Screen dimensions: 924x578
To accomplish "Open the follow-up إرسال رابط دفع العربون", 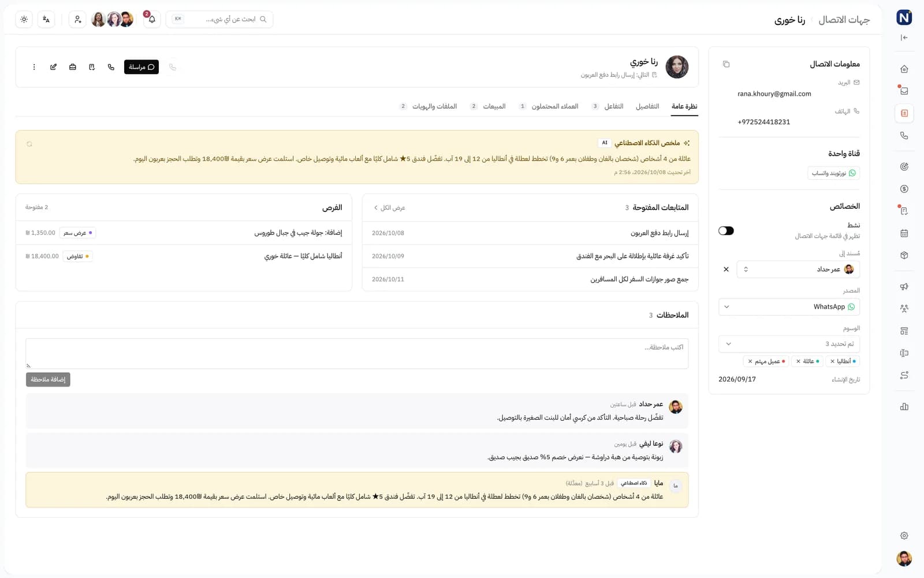I will point(530,233).
